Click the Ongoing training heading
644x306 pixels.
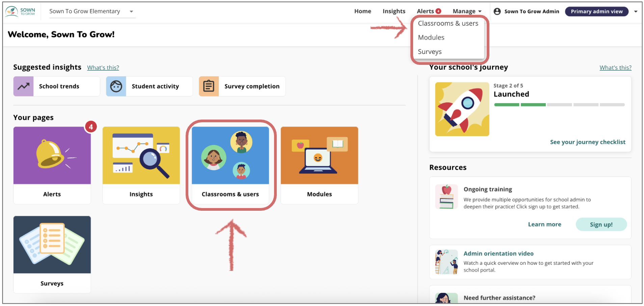pyautogui.click(x=488, y=189)
